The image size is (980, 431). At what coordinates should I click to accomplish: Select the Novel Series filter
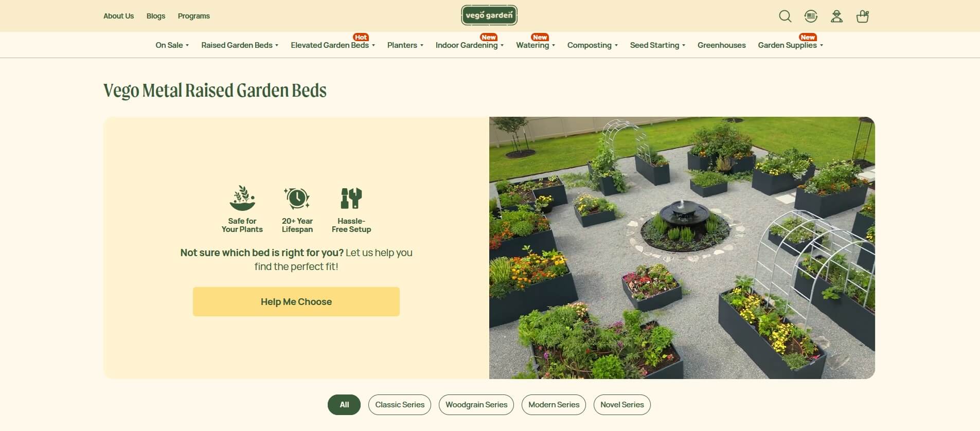point(622,405)
